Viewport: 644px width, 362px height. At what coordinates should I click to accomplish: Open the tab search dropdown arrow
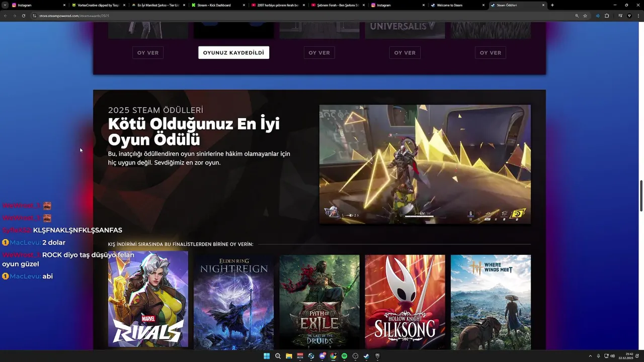coord(5,5)
